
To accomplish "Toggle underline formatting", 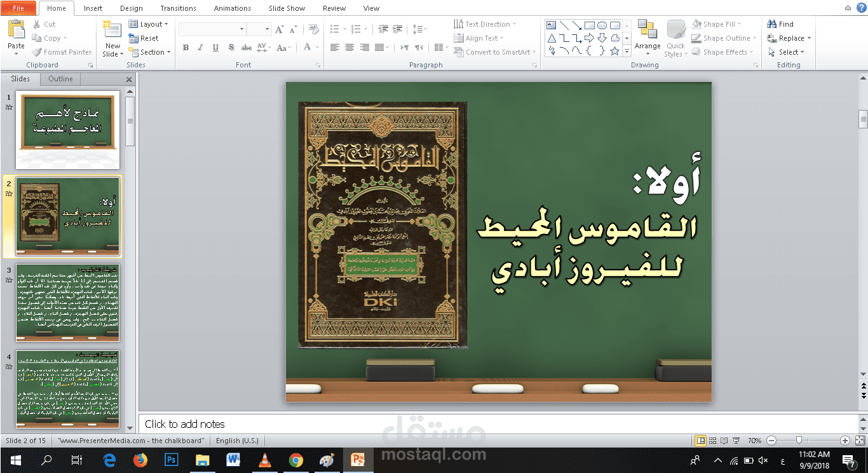I will 215,48.
